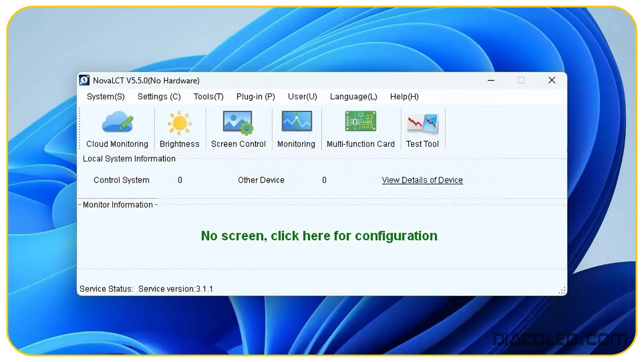
Task: Launch the Test Tool
Action: pyautogui.click(x=422, y=129)
